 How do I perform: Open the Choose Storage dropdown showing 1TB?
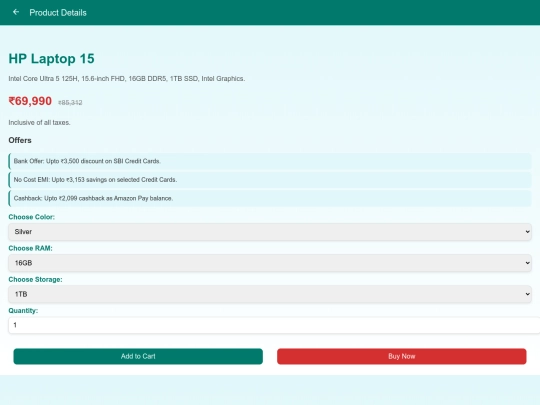pos(270,294)
